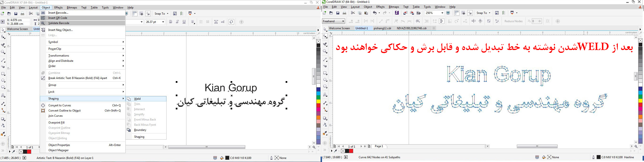Click Full-Screen Preview icon beside 250% zoom
Screen dimensions: 644x162
[x=448, y=13]
